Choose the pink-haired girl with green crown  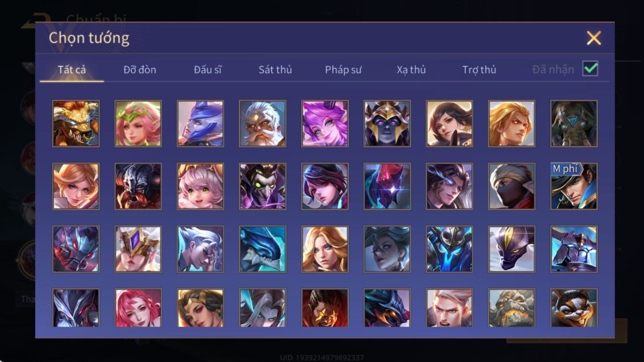coord(138,124)
